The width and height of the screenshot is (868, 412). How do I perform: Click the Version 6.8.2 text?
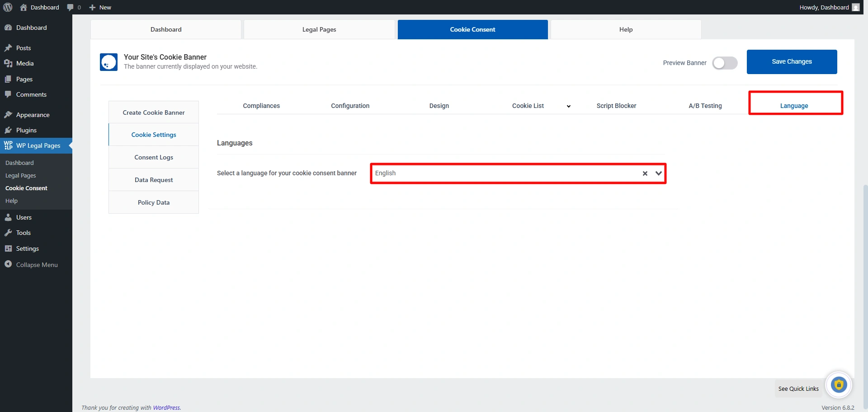point(838,407)
